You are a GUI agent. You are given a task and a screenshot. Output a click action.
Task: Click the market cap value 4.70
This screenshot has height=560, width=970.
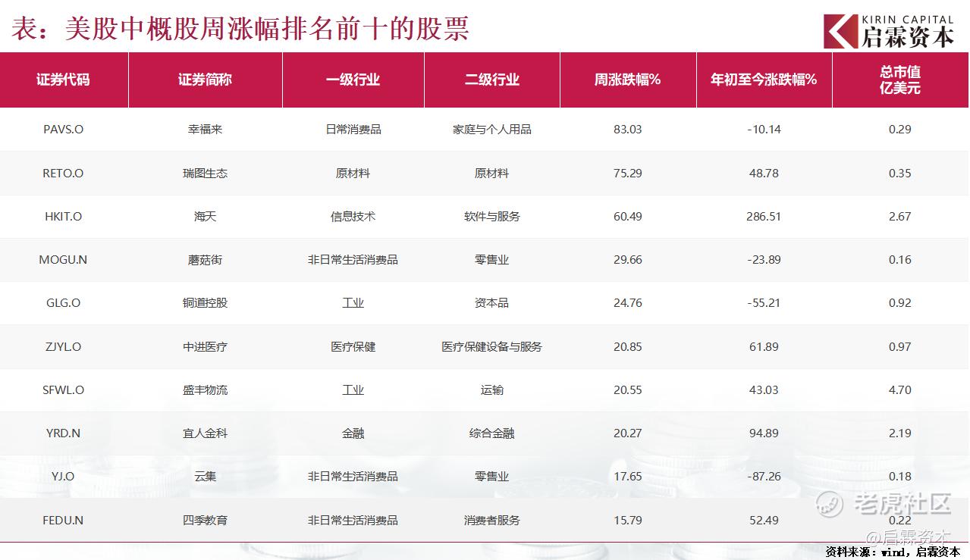click(x=900, y=390)
